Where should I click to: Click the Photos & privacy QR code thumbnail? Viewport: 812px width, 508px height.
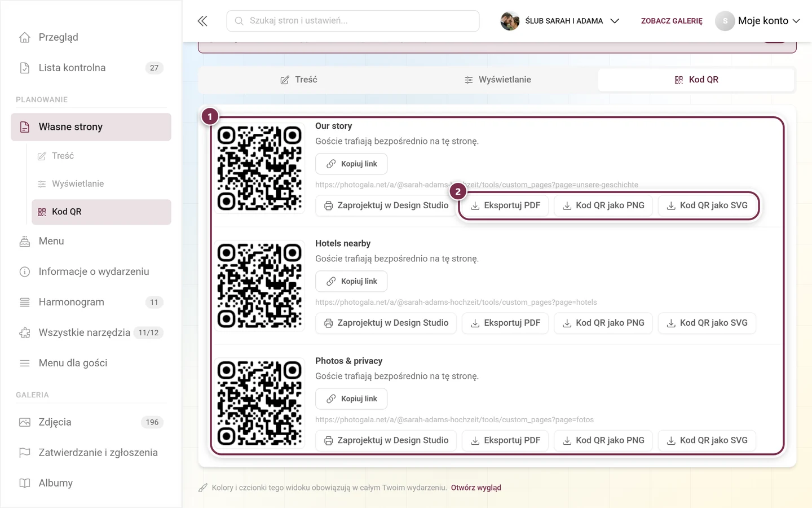(x=260, y=404)
